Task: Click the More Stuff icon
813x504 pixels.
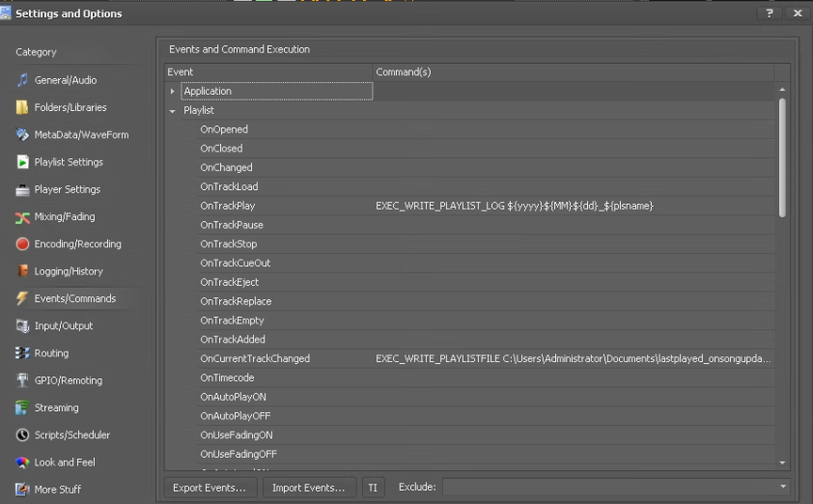Action: click(22, 490)
